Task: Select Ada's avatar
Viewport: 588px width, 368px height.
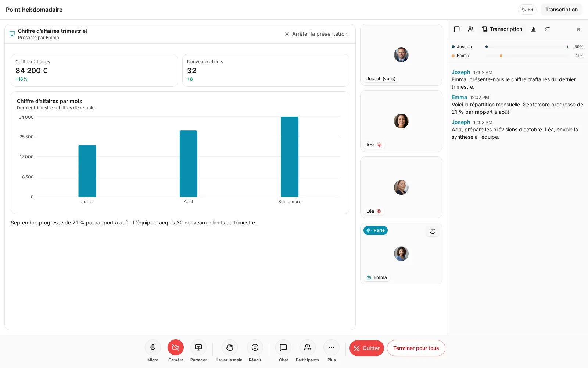Action: (401, 121)
